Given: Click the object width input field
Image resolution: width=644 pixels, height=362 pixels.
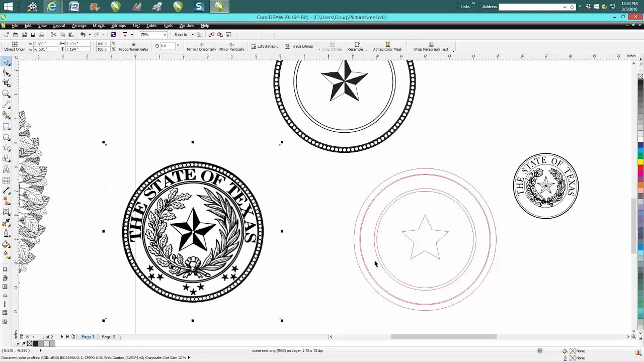Looking at the screenshot, I should click(x=78, y=44).
